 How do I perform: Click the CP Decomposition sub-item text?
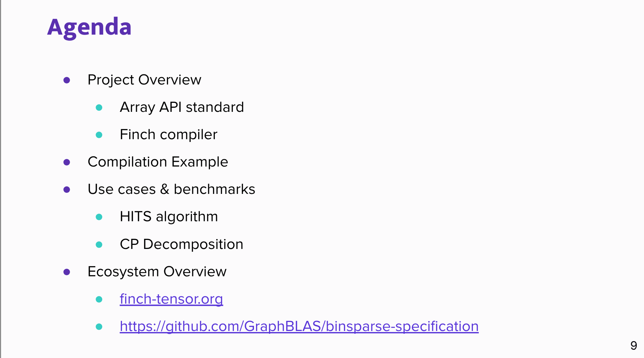[x=181, y=244]
